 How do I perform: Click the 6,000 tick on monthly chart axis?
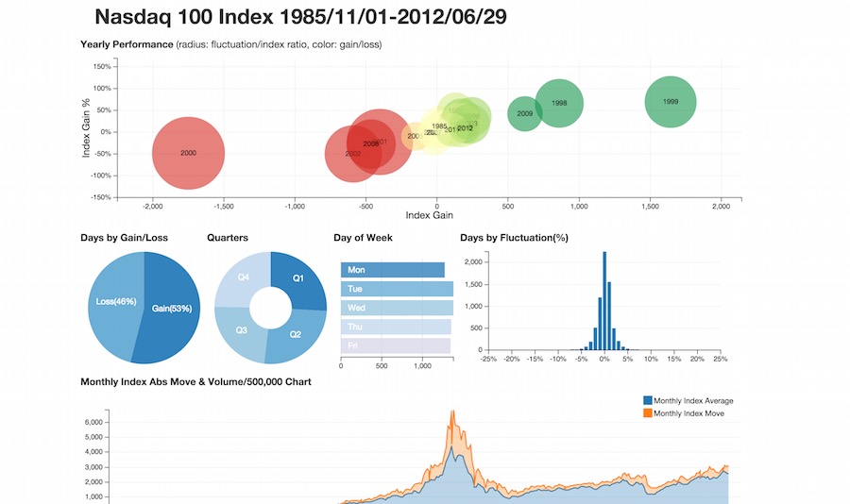tap(93, 422)
